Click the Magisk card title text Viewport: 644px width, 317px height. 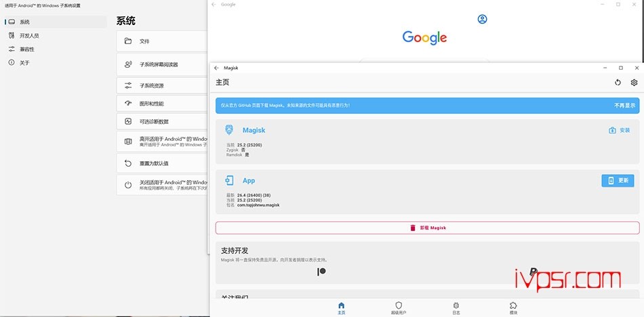tap(254, 130)
